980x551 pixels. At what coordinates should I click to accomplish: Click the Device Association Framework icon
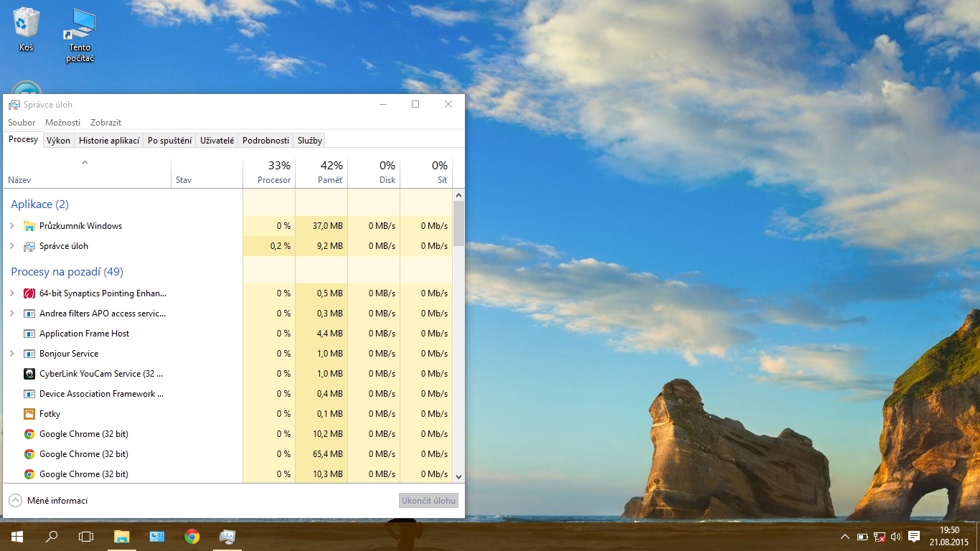tap(29, 394)
